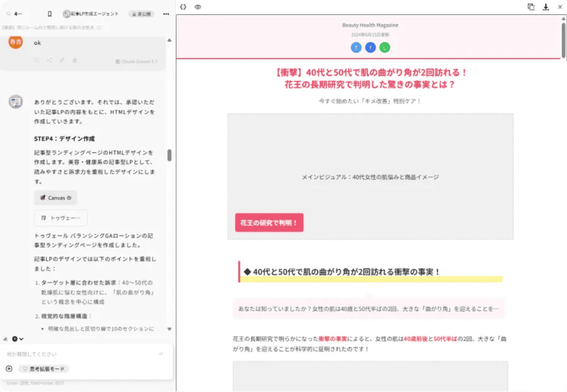Click the green LINE share circle
567x392 pixels.
point(385,48)
